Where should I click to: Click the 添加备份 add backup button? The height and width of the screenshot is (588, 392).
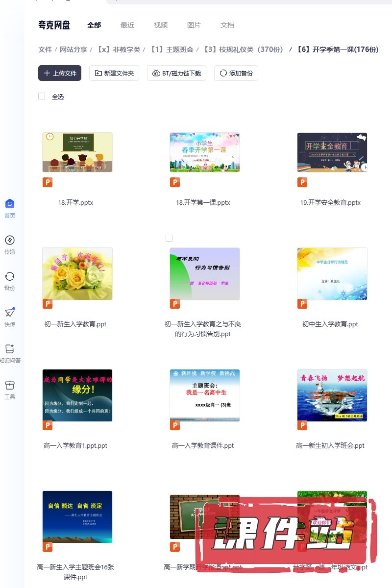tap(236, 73)
